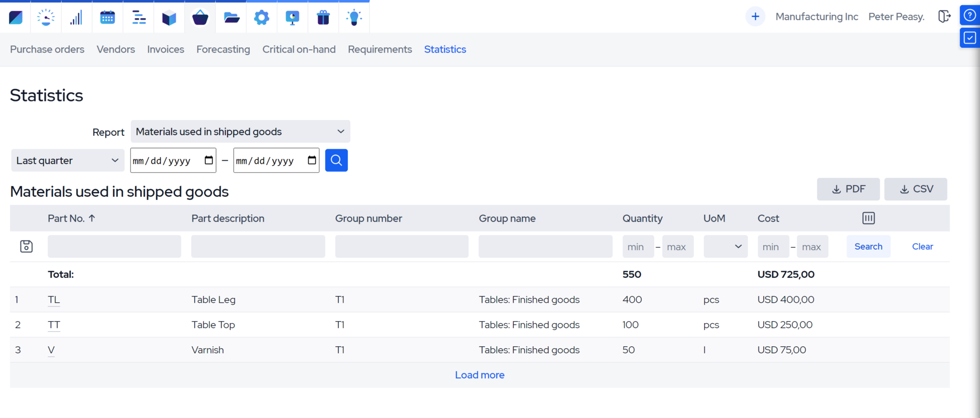Click the Gantt chart planning icon
Screen dimensions: 980x418
139,18
